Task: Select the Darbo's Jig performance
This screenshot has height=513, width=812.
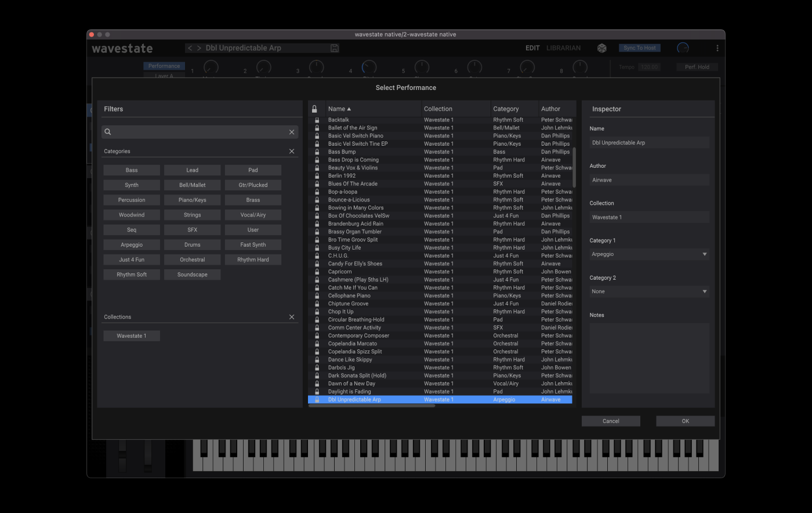Action: (440, 367)
